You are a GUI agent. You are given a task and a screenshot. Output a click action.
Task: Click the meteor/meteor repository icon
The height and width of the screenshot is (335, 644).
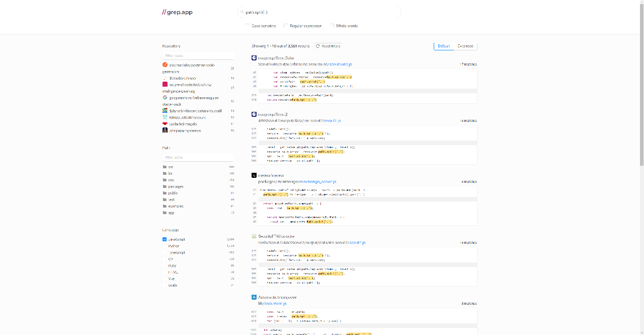coord(254,175)
